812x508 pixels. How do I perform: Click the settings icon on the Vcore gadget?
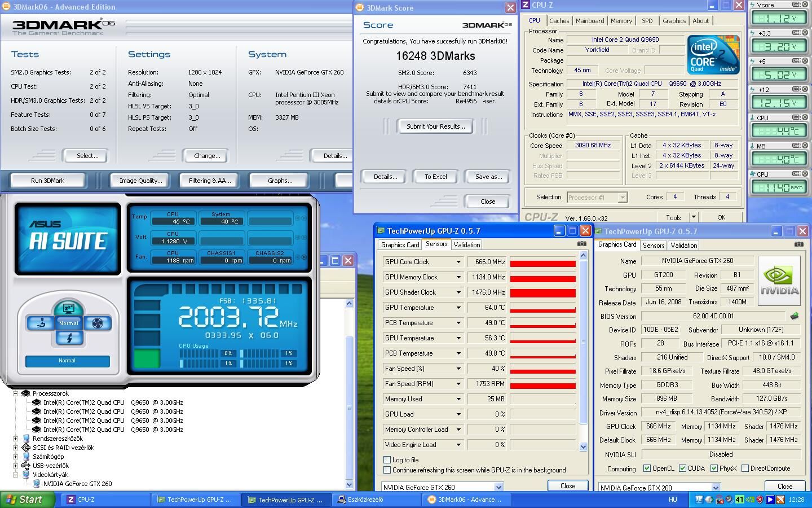point(797,5)
